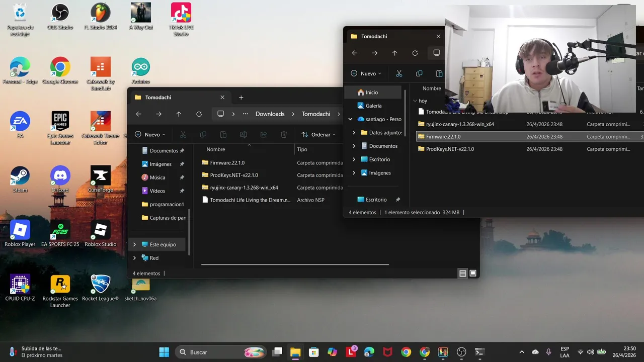The width and height of the screenshot is (644, 362).
Task: Expand Datos adjuntos folder in rear window
Action: tap(354, 133)
